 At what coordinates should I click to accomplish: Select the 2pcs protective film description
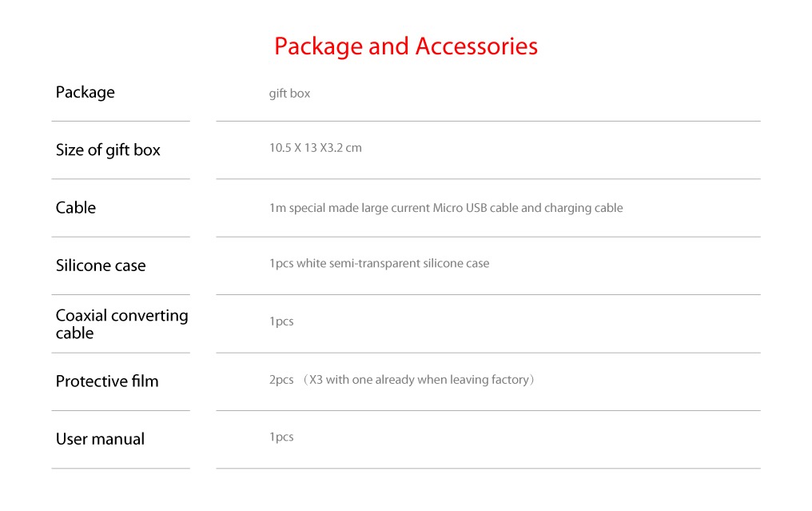click(402, 380)
